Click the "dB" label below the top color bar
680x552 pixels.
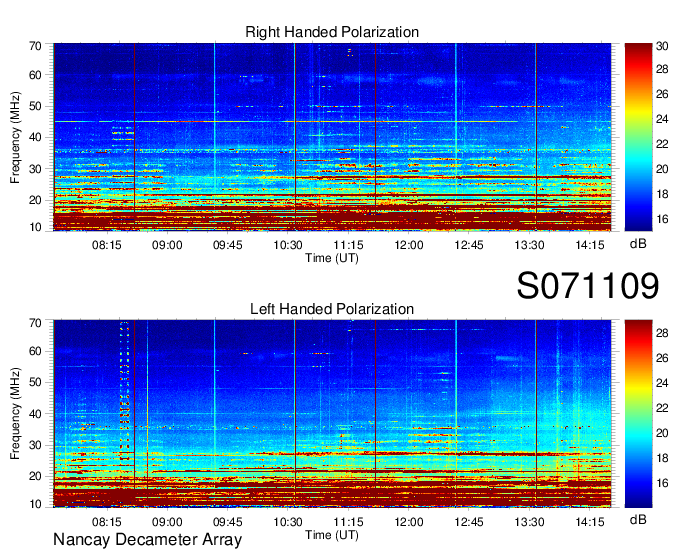(x=638, y=244)
